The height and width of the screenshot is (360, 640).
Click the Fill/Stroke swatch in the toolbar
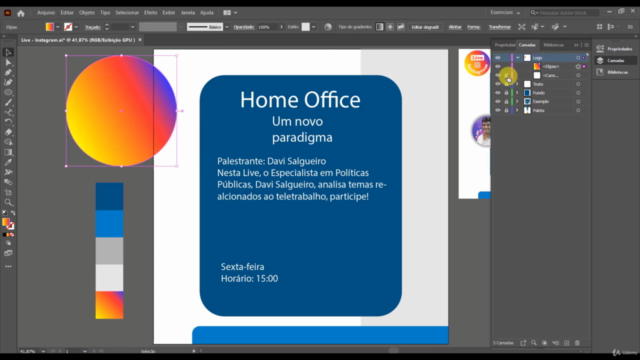[8, 223]
